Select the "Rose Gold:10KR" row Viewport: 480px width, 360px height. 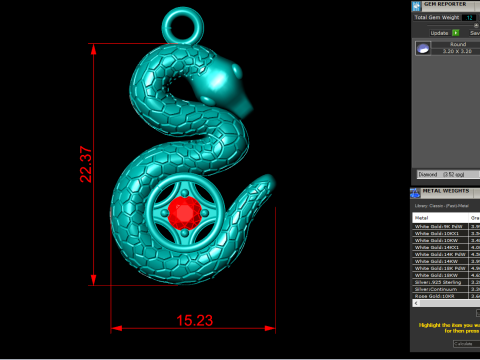click(446, 296)
